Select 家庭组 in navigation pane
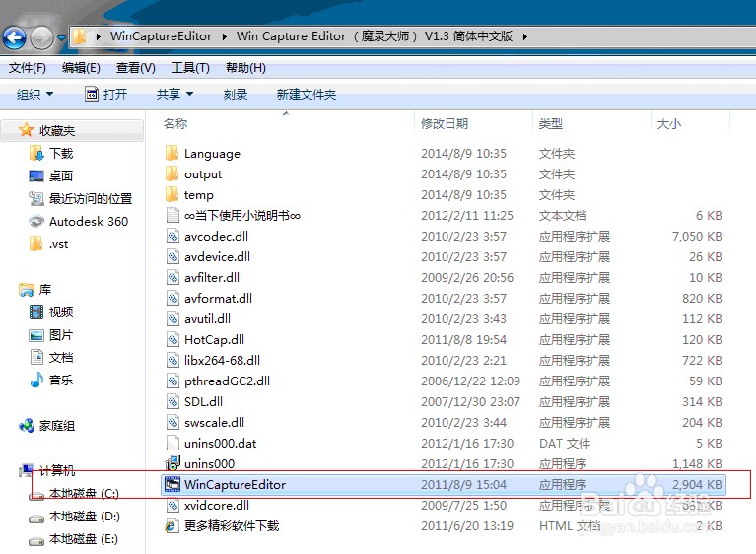 pos(46,426)
